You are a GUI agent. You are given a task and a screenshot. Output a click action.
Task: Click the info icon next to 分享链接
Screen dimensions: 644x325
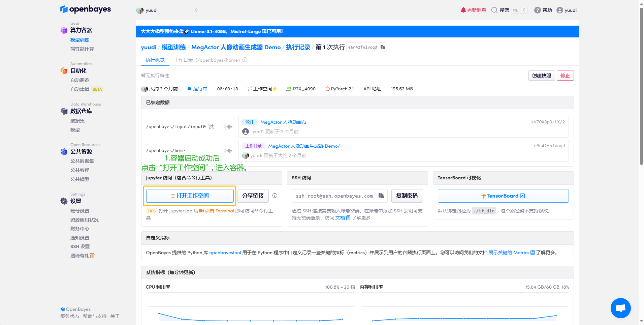275,196
